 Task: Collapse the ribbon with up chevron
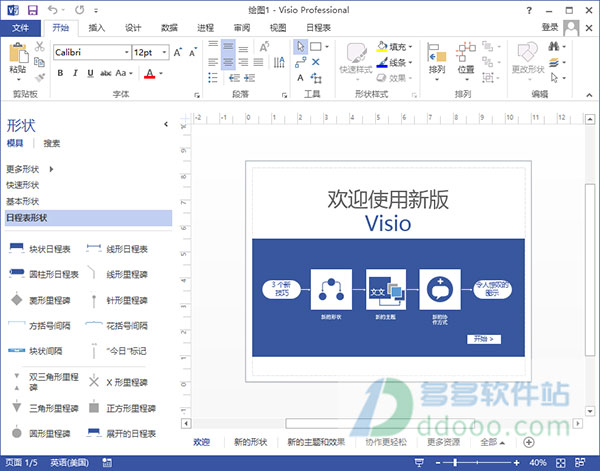(589, 95)
